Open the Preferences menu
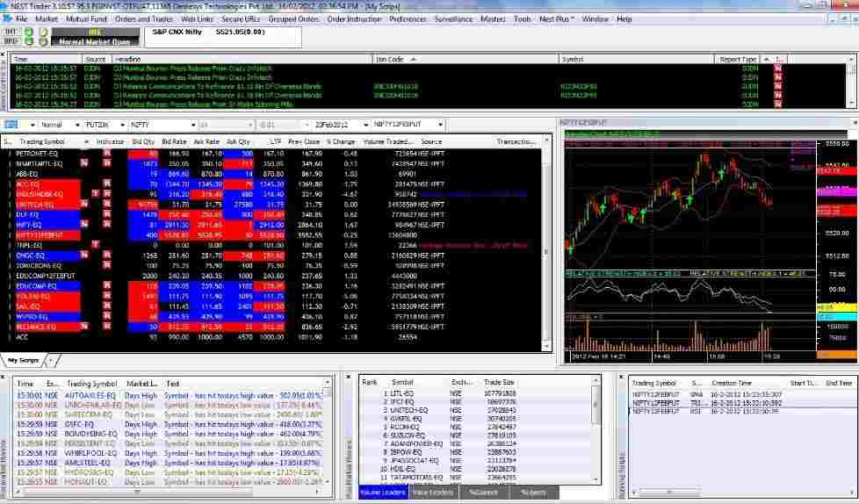 point(408,18)
